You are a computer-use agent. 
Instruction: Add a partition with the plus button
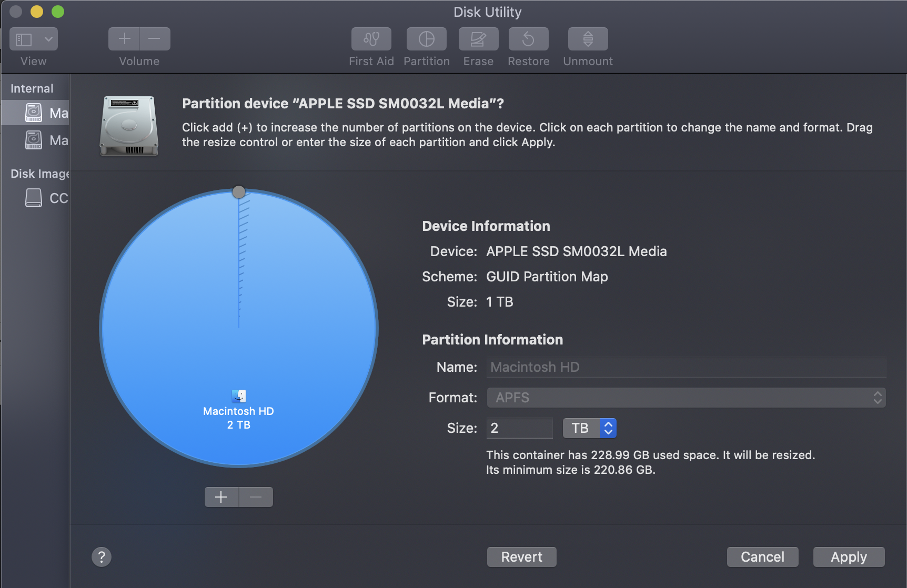click(221, 496)
